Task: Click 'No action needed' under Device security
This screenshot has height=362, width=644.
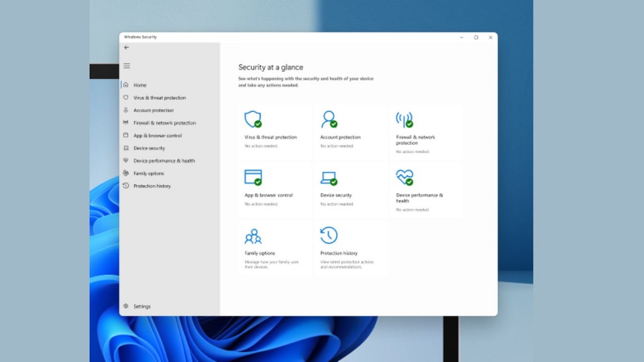Action: point(337,204)
